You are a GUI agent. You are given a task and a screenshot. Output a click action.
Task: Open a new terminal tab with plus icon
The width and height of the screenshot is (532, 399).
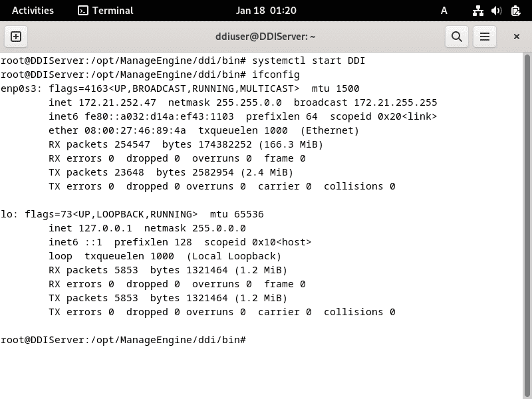coord(16,37)
